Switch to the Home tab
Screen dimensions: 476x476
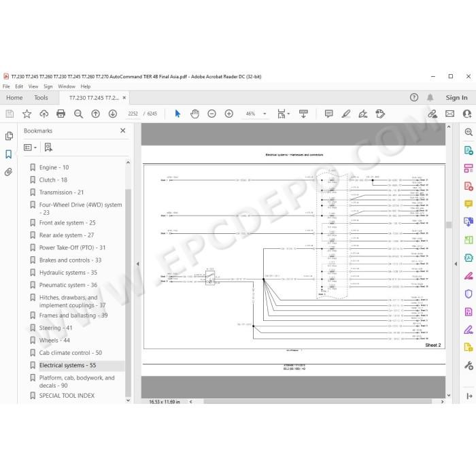coord(14,98)
